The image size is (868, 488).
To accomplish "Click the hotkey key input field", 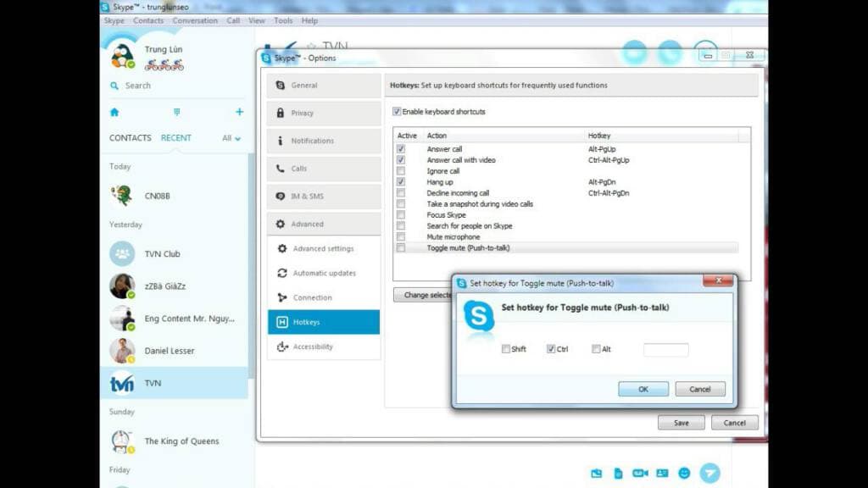I will pos(666,350).
